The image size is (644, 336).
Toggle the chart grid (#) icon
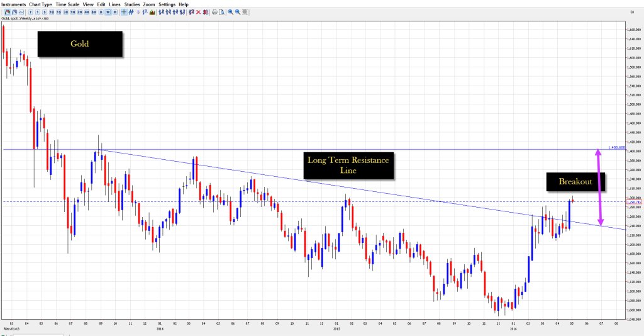point(131,13)
